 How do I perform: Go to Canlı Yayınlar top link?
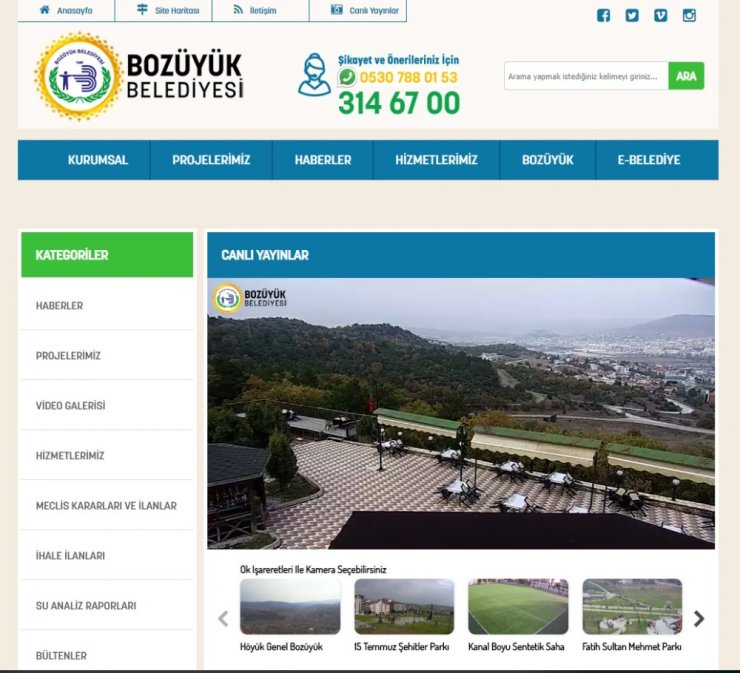click(x=365, y=11)
